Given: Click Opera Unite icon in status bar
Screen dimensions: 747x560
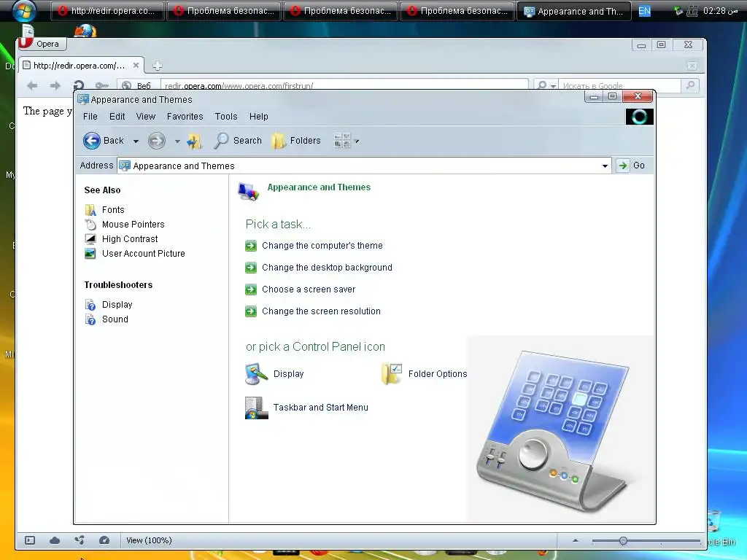Looking at the screenshot, I should point(80,540).
